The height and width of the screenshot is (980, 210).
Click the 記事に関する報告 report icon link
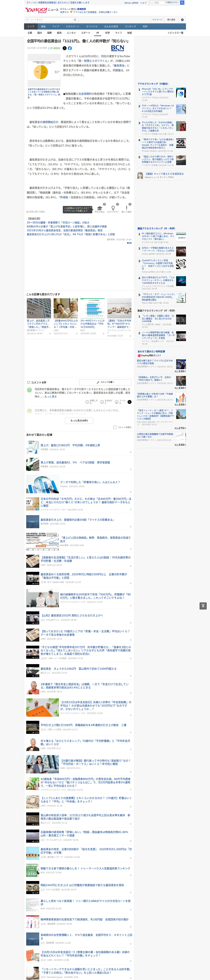tap(35, 212)
